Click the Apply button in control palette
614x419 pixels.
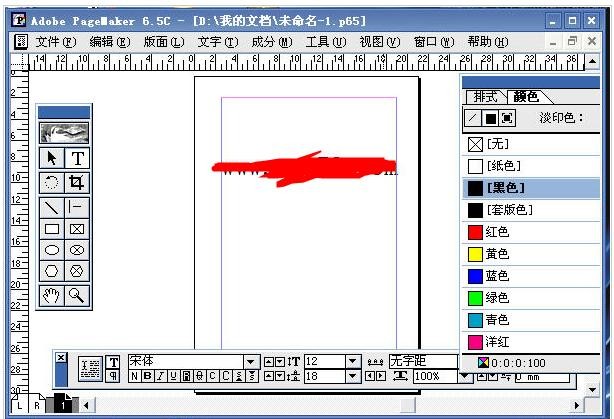click(90, 369)
